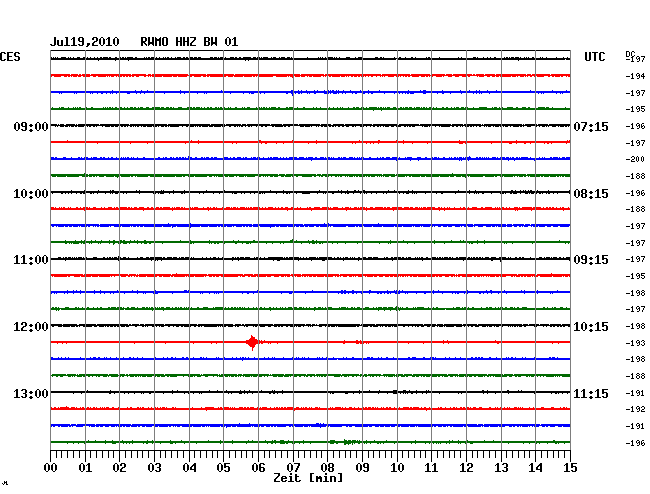The image size is (650, 494).
Task: Click minute 15 on the time axis
Action: pos(570,468)
